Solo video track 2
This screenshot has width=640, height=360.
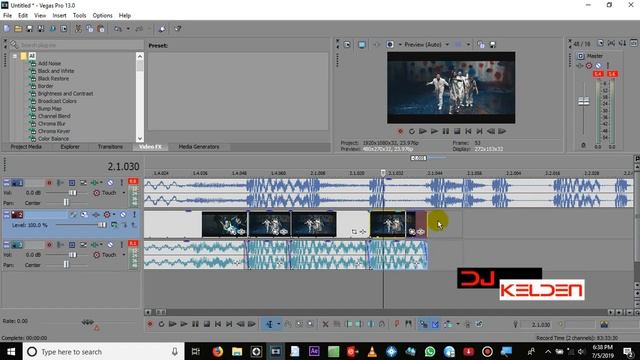click(134, 214)
